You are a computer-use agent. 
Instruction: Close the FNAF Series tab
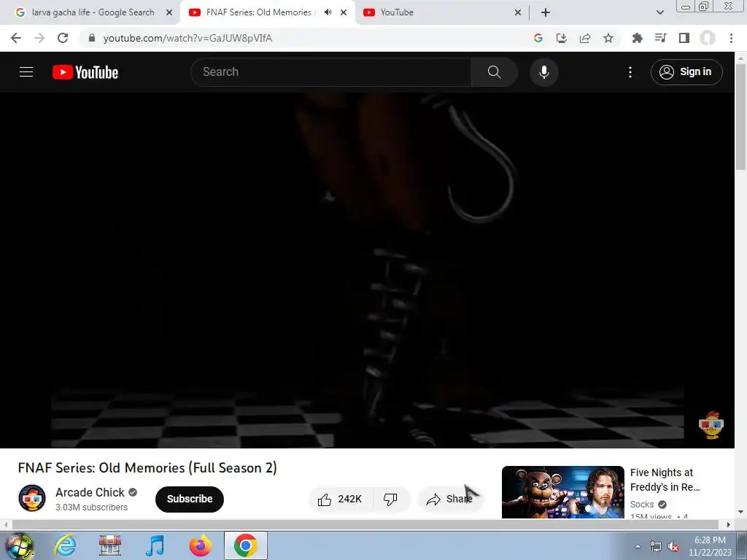(344, 12)
